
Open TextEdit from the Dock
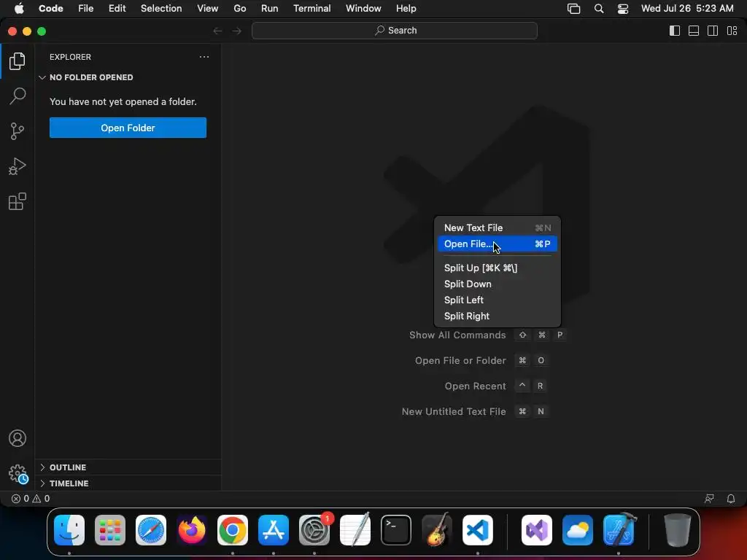(x=355, y=530)
